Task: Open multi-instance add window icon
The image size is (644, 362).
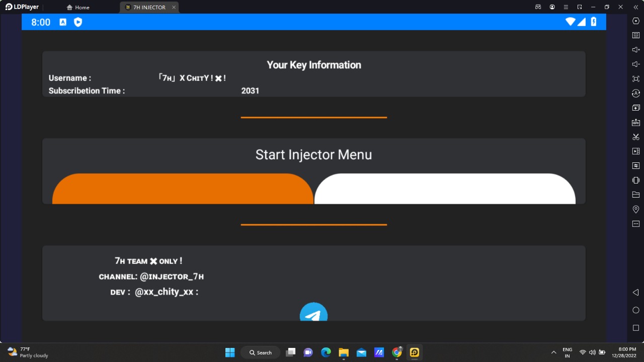Action: click(636, 108)
